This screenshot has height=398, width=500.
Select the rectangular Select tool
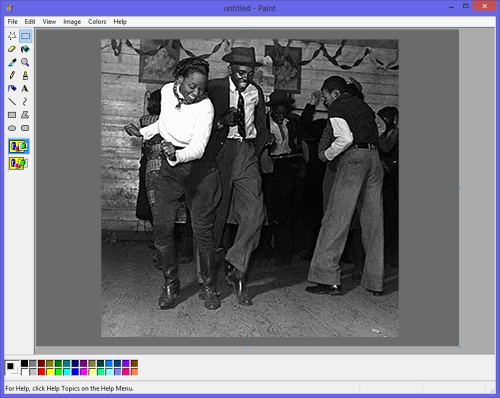pos(25,36)
